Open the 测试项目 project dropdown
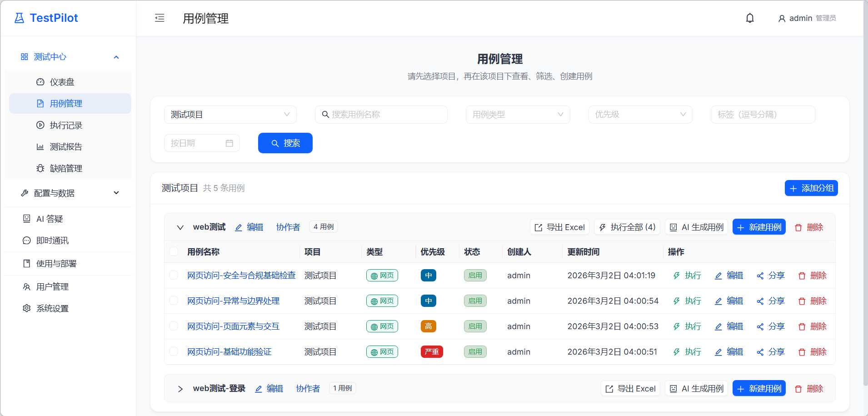The height and width of the screenshot is (416, 868). (x=230, y=115)
